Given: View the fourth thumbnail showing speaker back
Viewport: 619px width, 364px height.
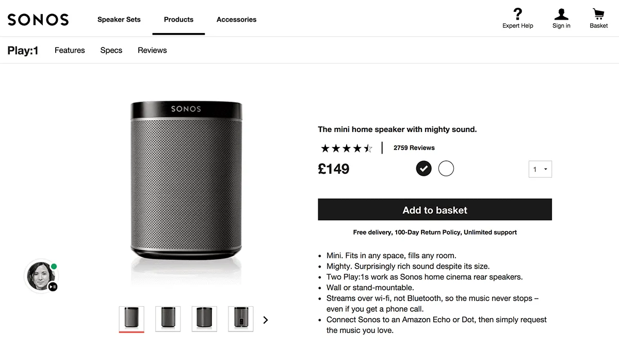Looking at the screenshot, I should pos(240,318).
